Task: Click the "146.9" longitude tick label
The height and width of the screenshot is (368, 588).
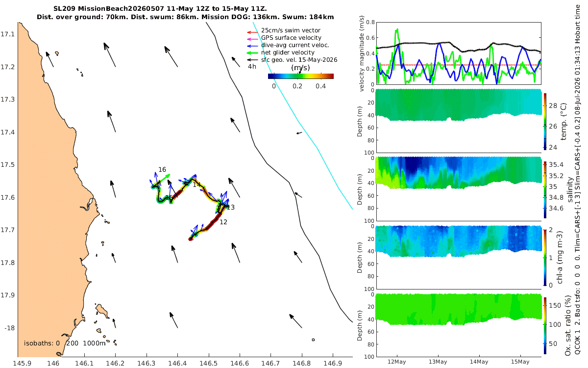Action: pos(333,363)
